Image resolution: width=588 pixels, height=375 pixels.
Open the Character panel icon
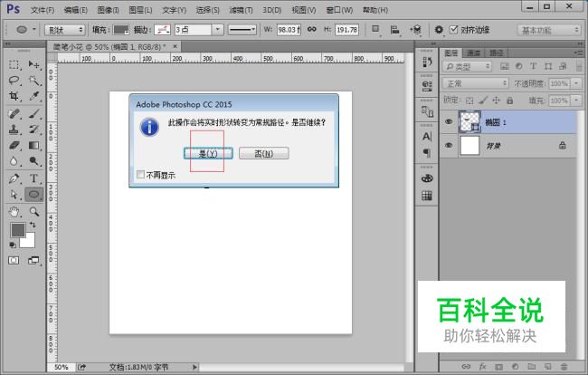[427, 136]
